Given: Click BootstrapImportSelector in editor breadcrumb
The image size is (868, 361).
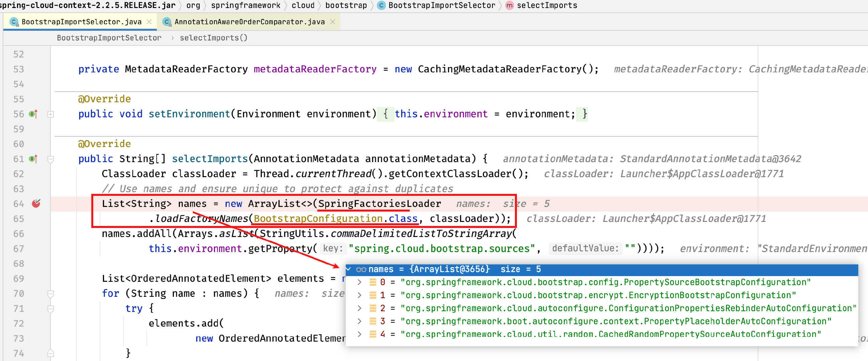Looking at the screenshot, I should (x=109, y=38).
